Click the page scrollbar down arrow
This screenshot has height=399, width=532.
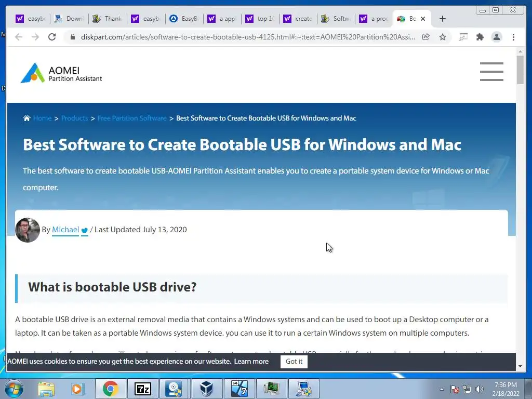click(520, 366)
